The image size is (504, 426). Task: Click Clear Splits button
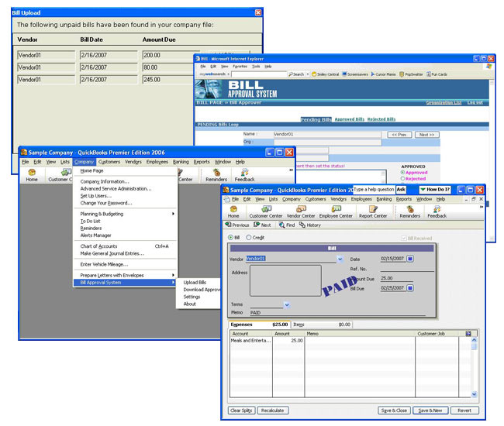point(241,411)
